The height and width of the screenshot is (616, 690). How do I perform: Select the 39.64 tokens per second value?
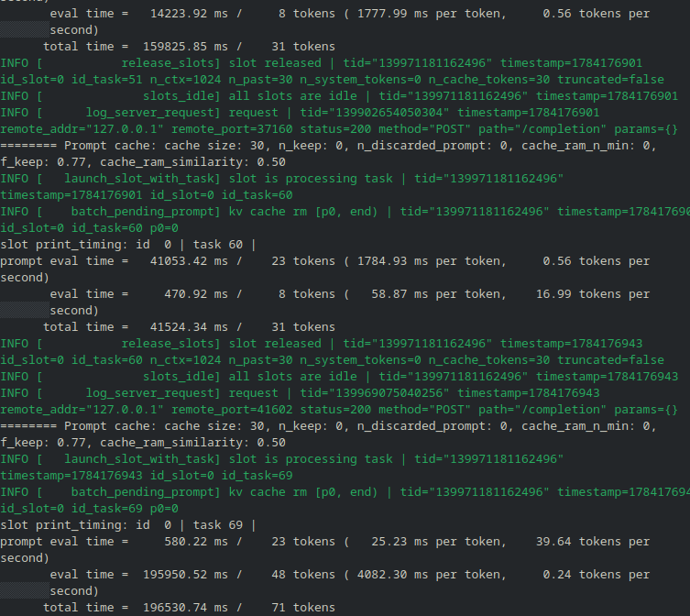click(x=592, y=542)
